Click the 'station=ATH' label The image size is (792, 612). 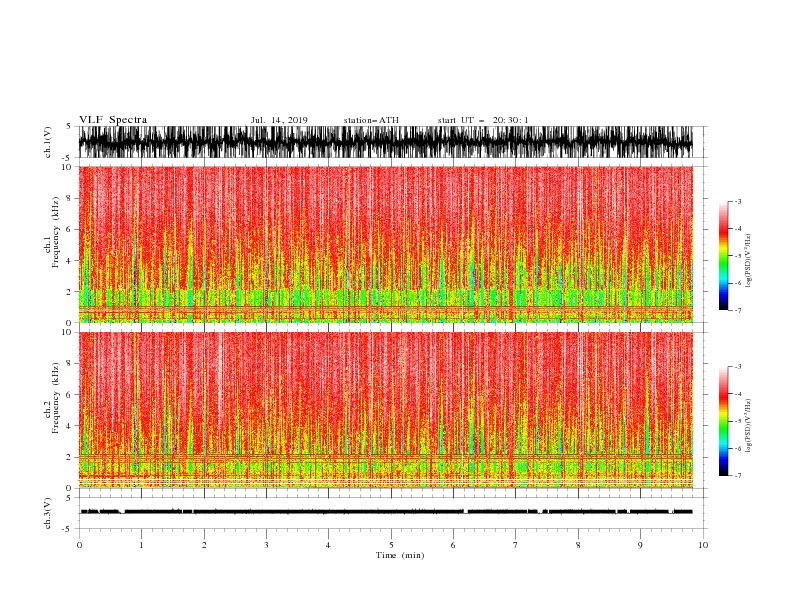click(x=371, y=120)
